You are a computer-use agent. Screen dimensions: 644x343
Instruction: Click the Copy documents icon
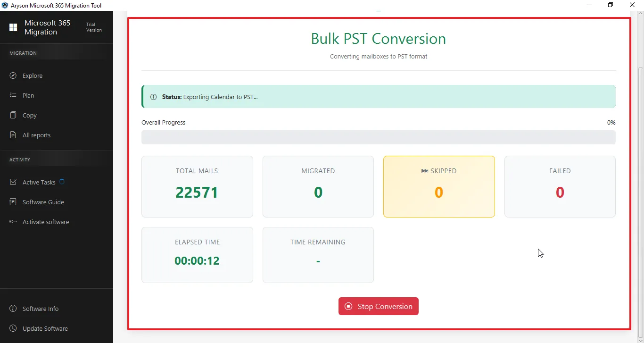(13, 115)
